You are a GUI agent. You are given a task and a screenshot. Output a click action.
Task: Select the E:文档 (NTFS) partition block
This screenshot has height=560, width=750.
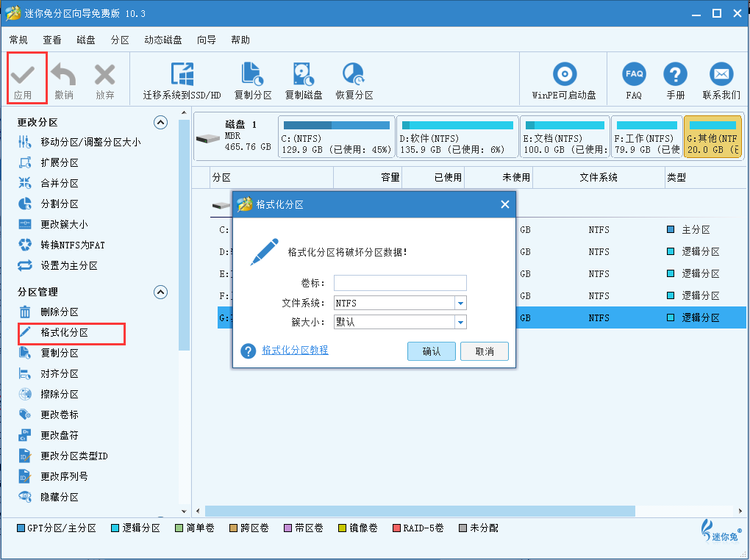[x=565, y=137]
